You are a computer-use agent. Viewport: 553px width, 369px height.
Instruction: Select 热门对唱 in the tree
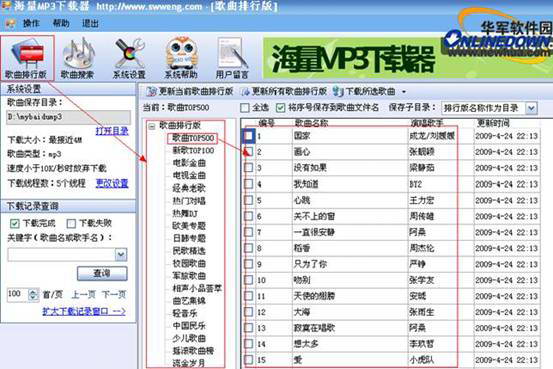[x=189, y=201]
